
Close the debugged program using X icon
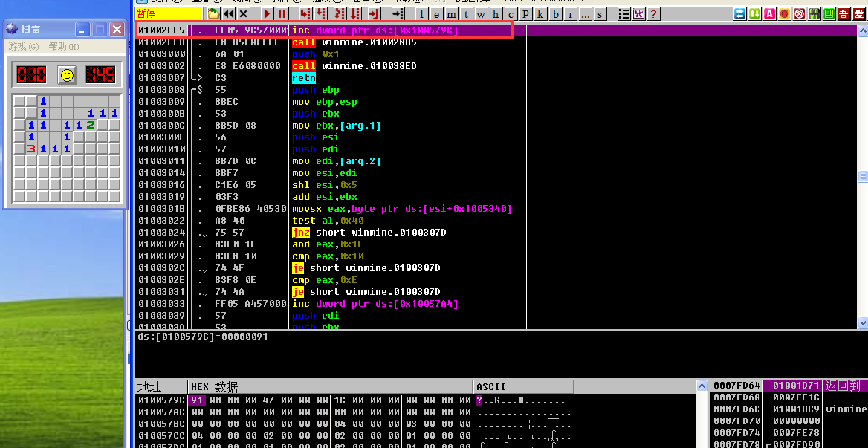pyautogui.click(x=243, y=14)
